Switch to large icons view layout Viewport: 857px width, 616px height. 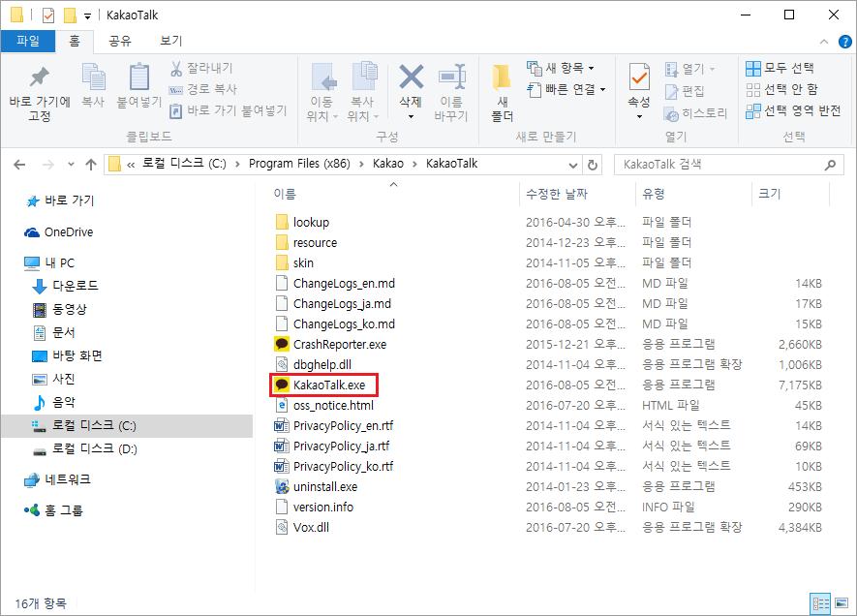pos(842,603)
